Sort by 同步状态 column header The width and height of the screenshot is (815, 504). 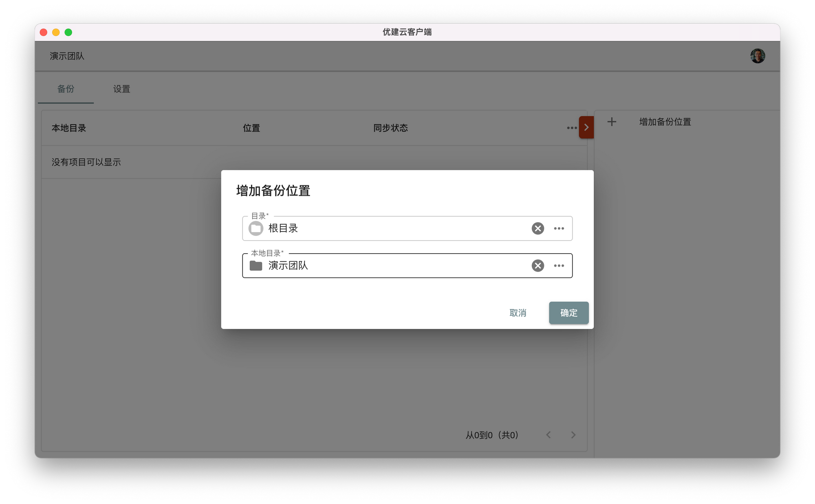tap(390, 128)
